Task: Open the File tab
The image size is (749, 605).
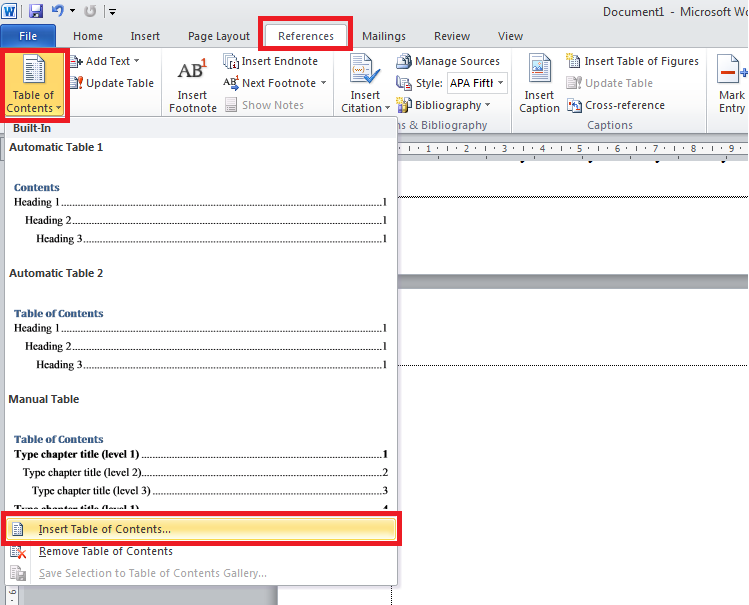Action: click(28, 36)
